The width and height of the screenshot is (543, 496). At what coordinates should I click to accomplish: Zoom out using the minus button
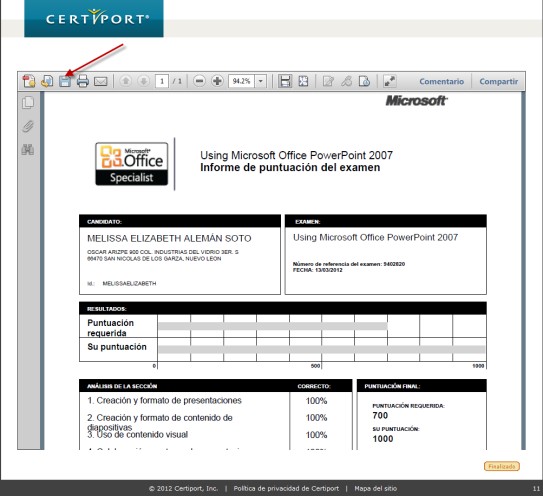199,81
